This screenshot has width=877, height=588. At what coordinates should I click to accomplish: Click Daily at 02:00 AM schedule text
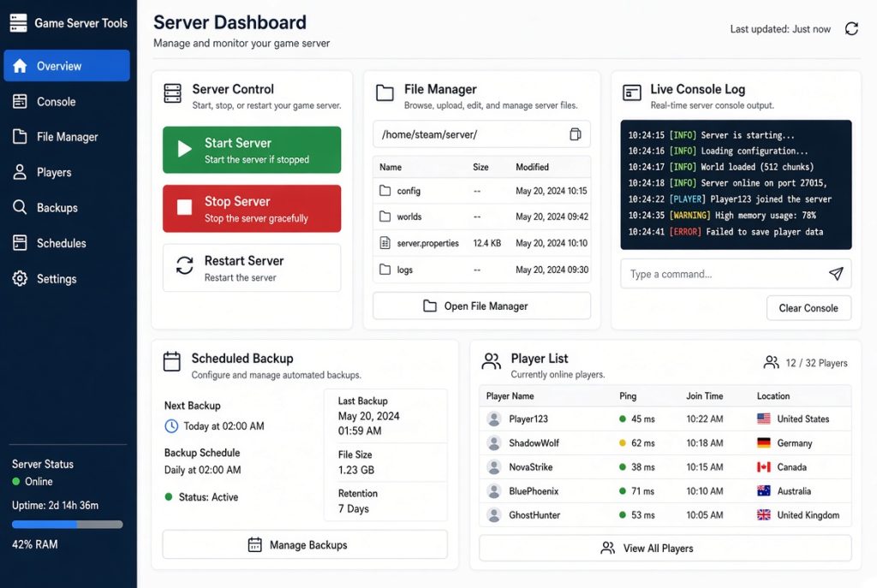coord(202,470)
